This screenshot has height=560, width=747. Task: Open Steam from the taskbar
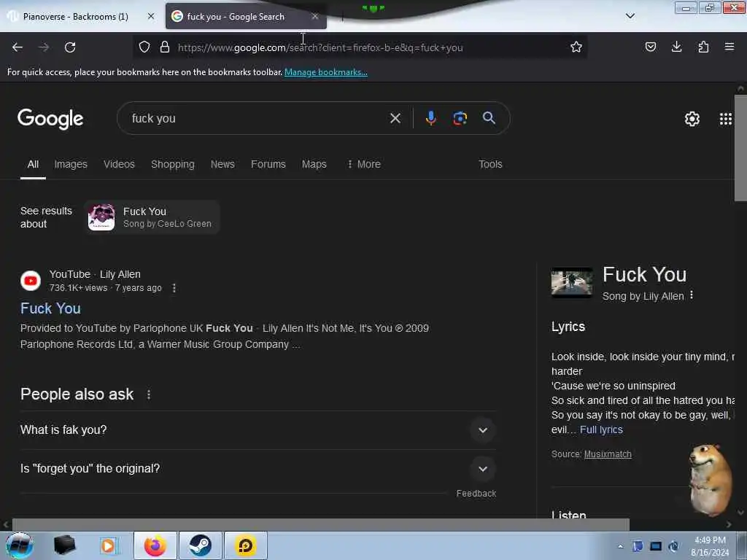[201, 545]
